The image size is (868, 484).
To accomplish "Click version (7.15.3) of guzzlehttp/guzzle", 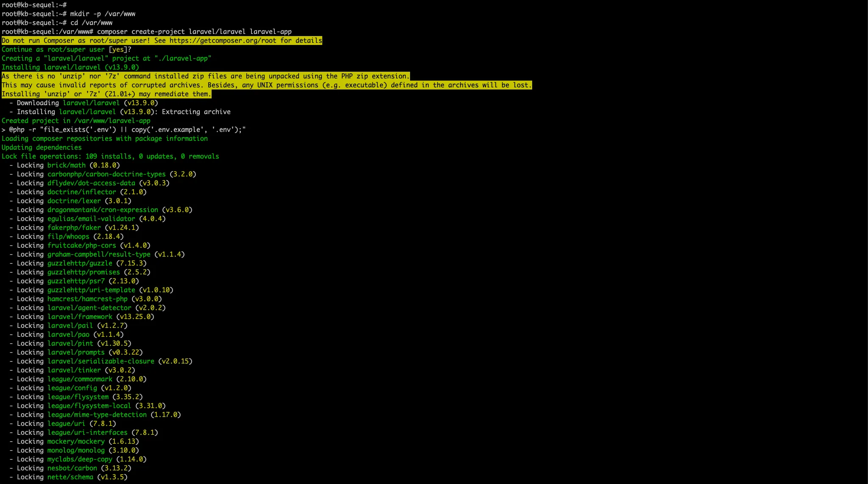I will [x=131, y=263].
